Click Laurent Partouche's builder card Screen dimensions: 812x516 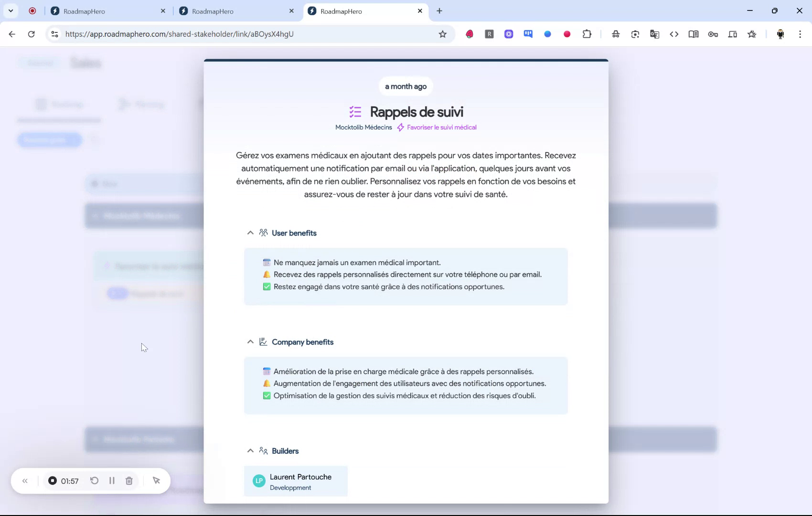[296, 481]
